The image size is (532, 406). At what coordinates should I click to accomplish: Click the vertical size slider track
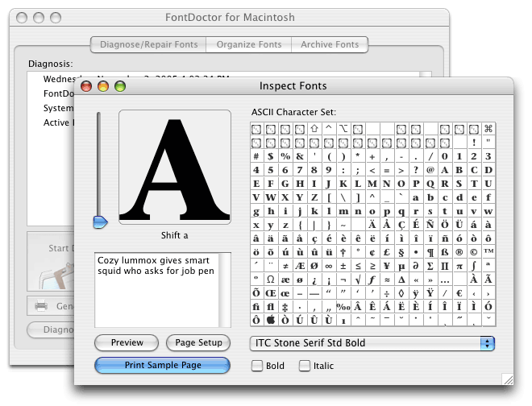pyautogui.click(x=98, y=163)
